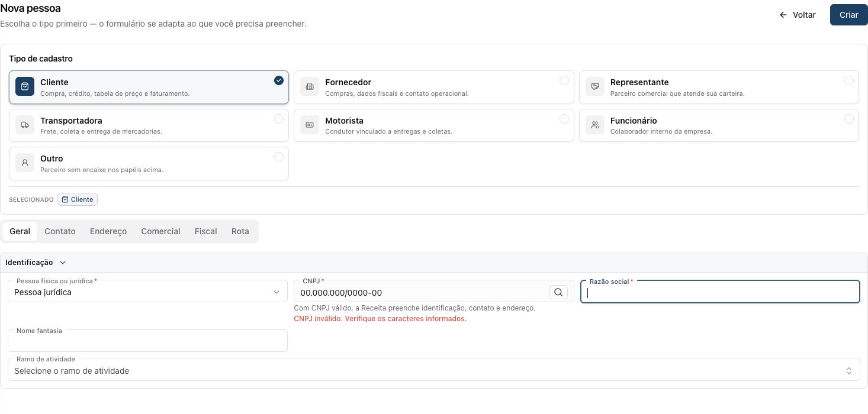The width and height of the screenshot is (868, 414).
Task: Click the Motorista ID card icon
Action: click(x=310, y=125)
